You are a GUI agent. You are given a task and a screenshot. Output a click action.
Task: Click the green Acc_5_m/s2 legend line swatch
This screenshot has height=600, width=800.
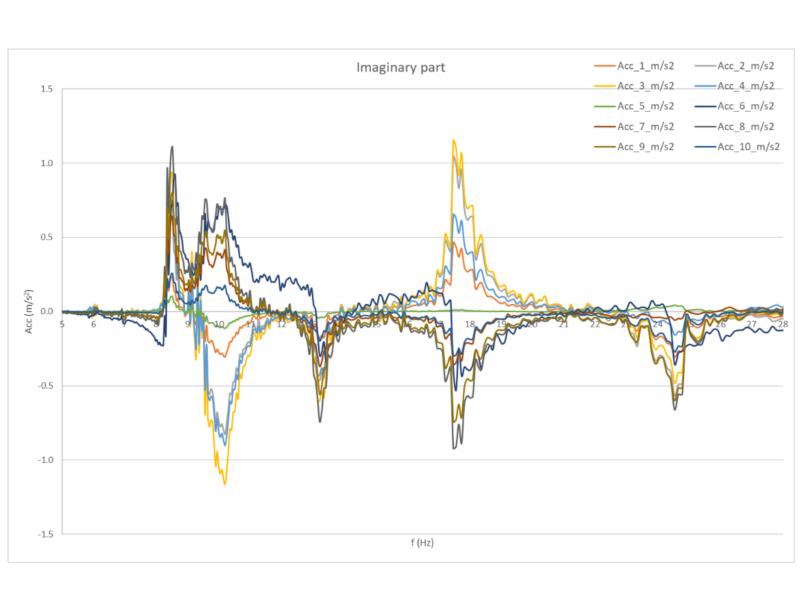pyautogui.click(x=606, y=106)
